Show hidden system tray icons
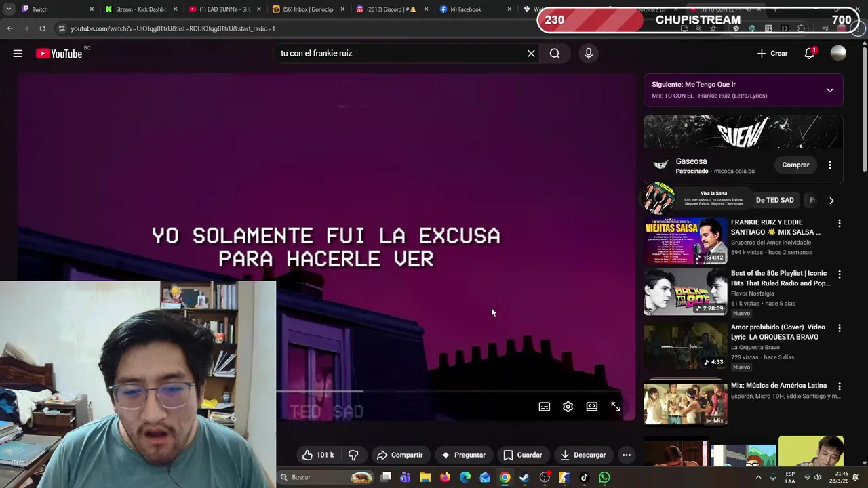 click(x=759, y=477)
